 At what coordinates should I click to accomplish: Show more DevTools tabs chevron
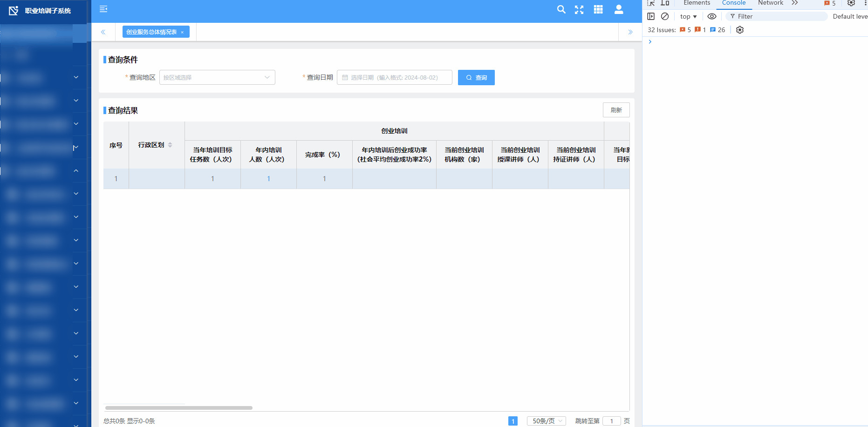pos(795,3)
